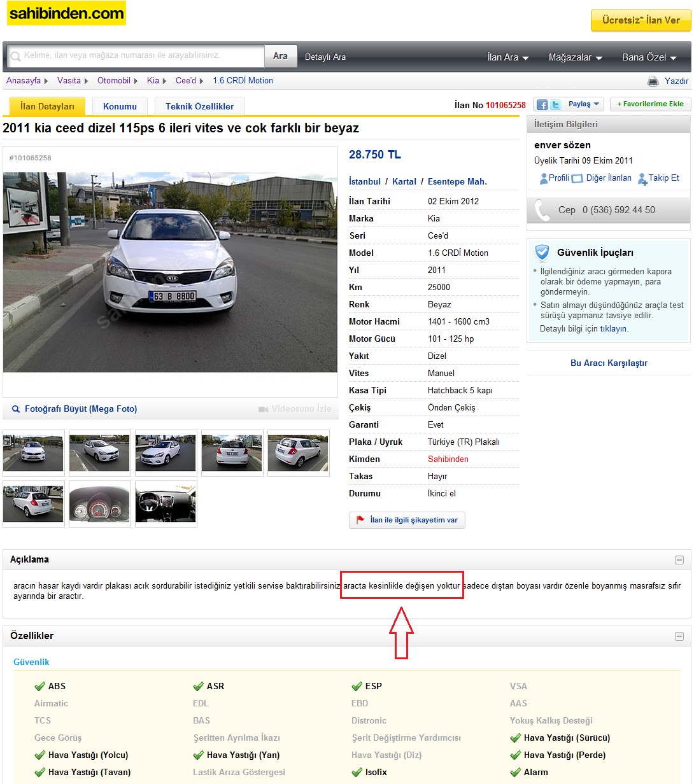The image size is (694, 784).
Task: Click the Ücretsiz İlan Ver button
Action: coord(641,20)
